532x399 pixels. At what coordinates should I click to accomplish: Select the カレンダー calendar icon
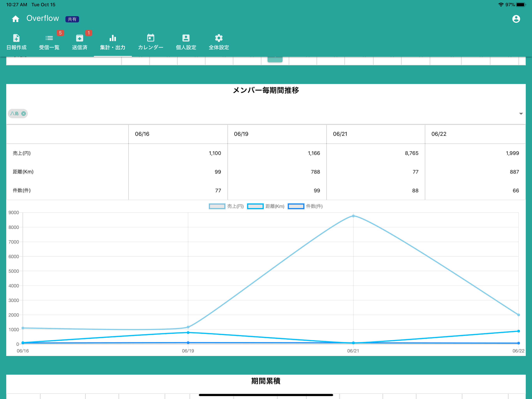[151, 38]
